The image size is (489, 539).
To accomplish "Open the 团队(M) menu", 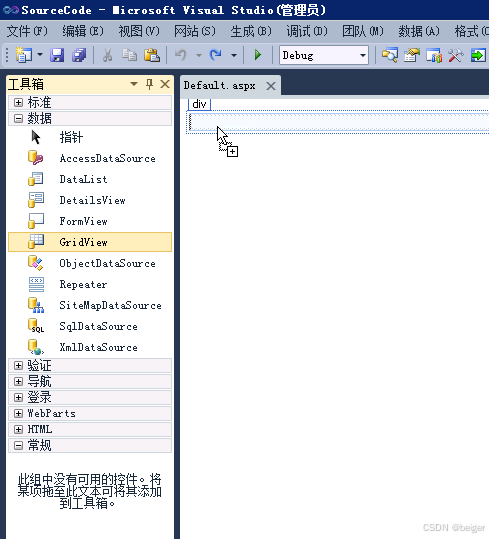I will click(x=363, y=31).
